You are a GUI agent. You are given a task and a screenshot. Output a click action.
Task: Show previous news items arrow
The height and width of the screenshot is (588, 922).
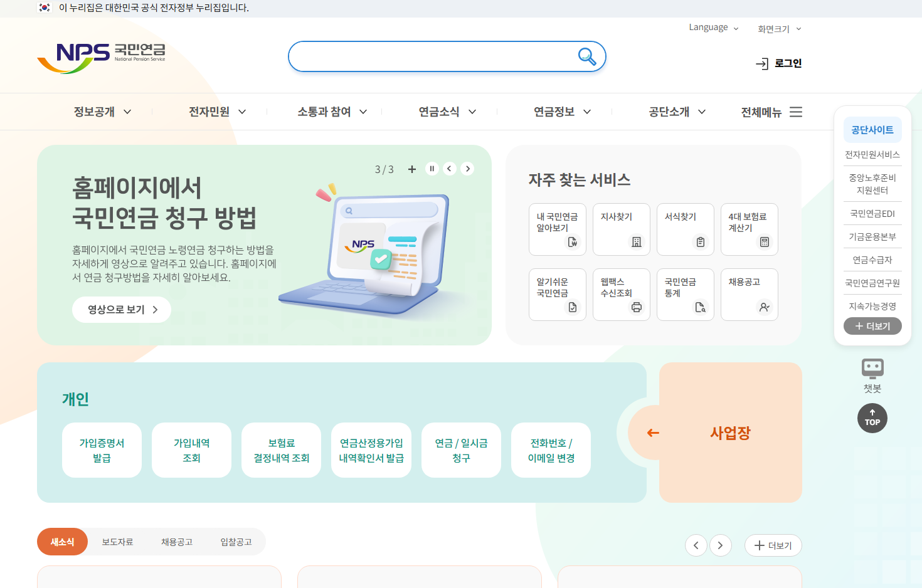pyautogui.click(x=696, y=545)
